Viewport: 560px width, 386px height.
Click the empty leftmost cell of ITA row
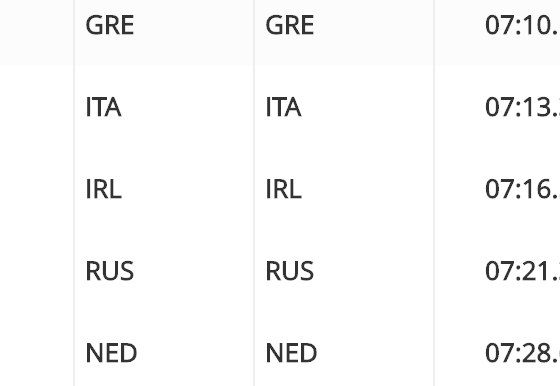click(x=37, y=107)
